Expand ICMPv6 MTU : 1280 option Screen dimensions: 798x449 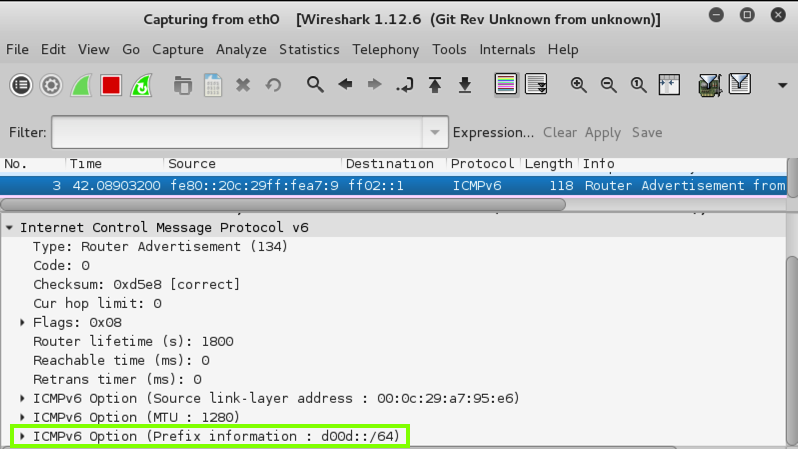[22, 417]
